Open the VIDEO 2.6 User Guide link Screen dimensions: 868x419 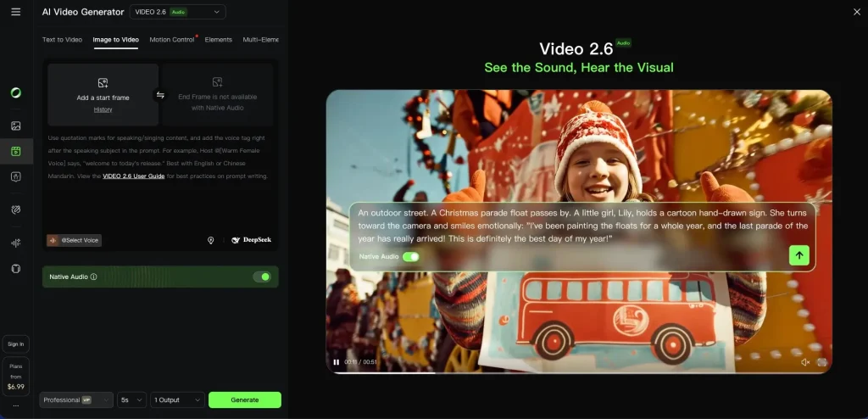[133, 176]
